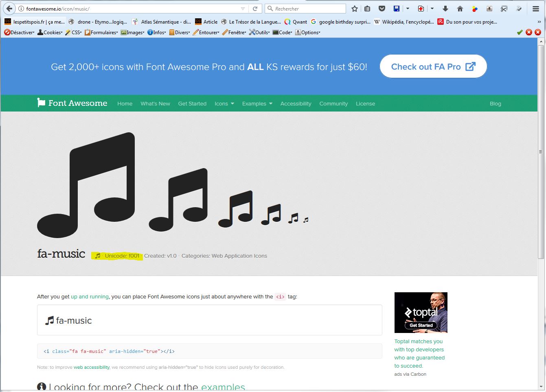Click the blue floppy disk save icon
The width and height of the screenshot is (546, 392).
pos(397,9)
